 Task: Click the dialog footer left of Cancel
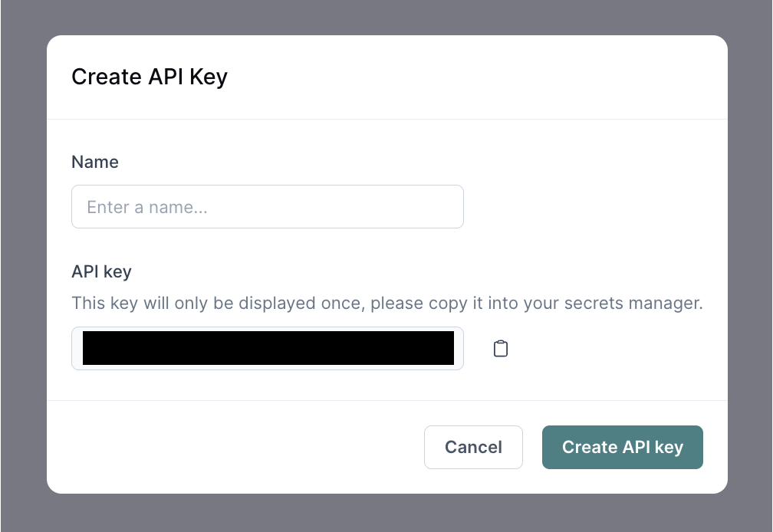tap(230, 447)
